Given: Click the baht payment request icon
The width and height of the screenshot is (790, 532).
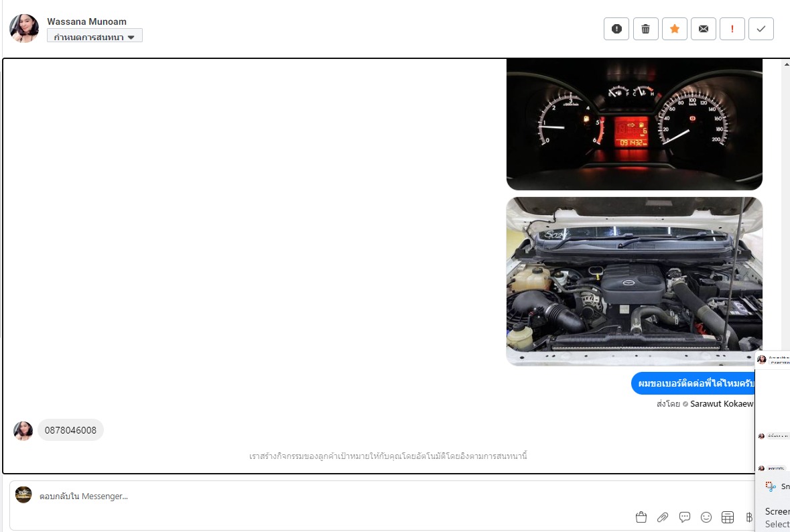Looking at the screenshot, I should coord(748,517).
